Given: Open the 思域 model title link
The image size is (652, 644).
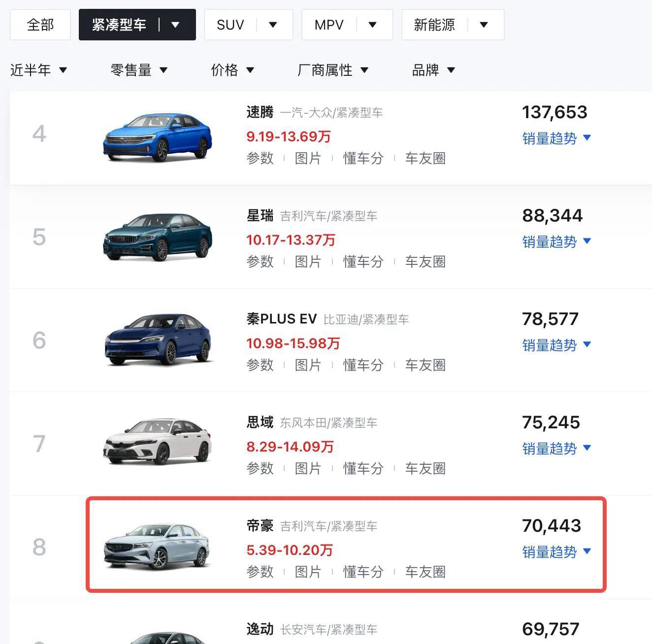Looking at the screenshot, I should coord(260,422).
